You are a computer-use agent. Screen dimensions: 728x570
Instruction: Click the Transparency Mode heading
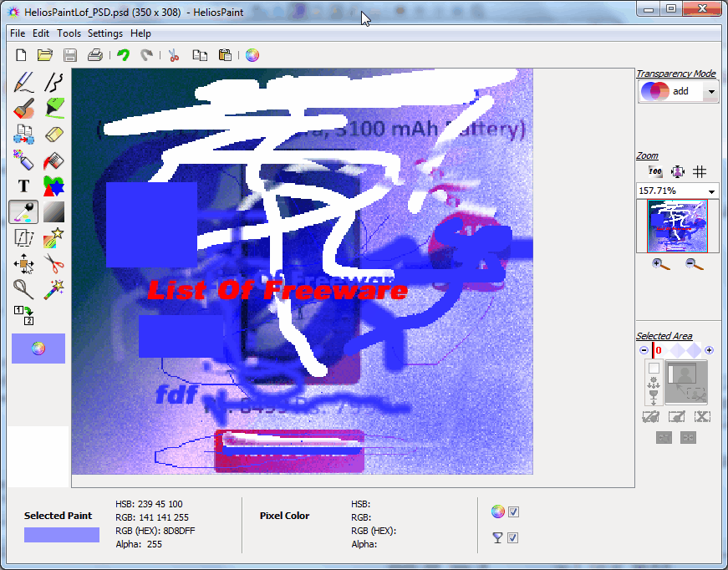[x=676, y=74]
